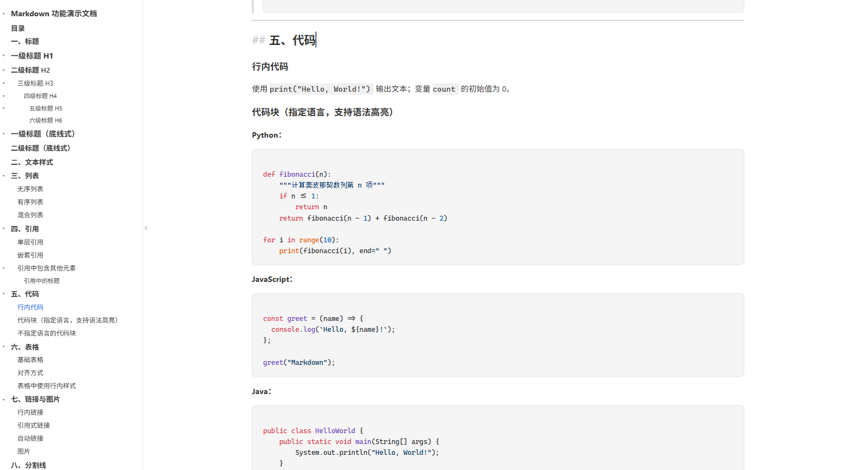The height and width of the screenshot is (470, 868).
Task: Collapse the 引用中包含其他元素 outline node
Action: [x=4, y=268]
